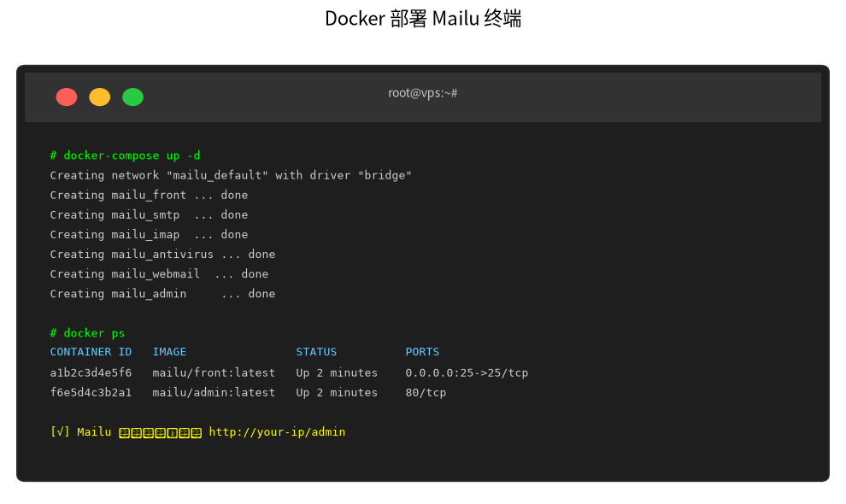Click the green maximize window dot
This screenshot has width=846, height=504.
[132, 97]
